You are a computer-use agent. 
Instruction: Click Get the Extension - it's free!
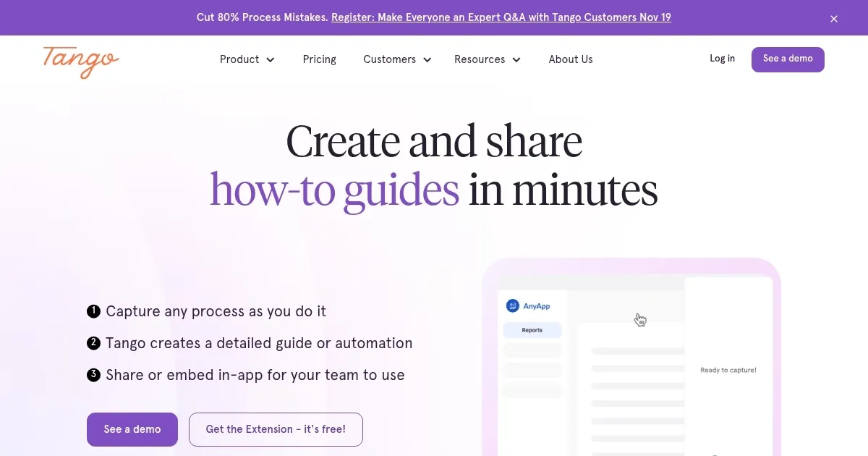click(x=276, y=429)
